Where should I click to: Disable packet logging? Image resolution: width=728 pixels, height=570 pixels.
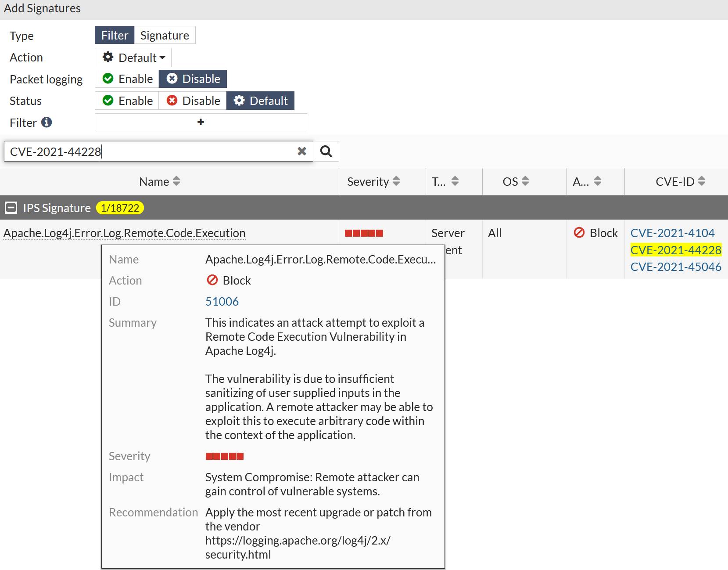(193, 79)
